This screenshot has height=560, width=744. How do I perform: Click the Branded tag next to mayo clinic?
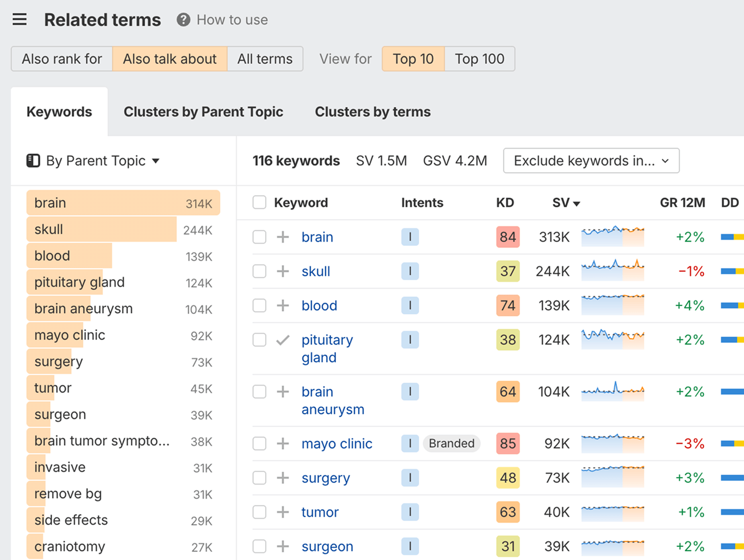coord(451,443)
